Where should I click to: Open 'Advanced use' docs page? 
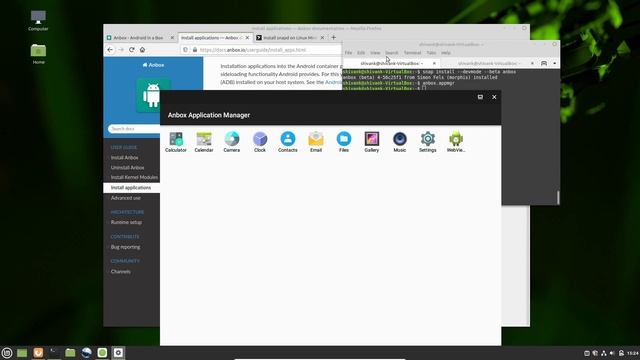[125, 198]
